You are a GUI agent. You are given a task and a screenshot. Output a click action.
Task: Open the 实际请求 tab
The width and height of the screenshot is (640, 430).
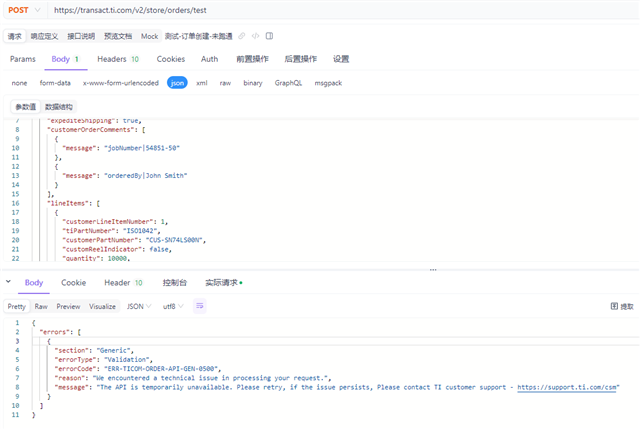224,283
